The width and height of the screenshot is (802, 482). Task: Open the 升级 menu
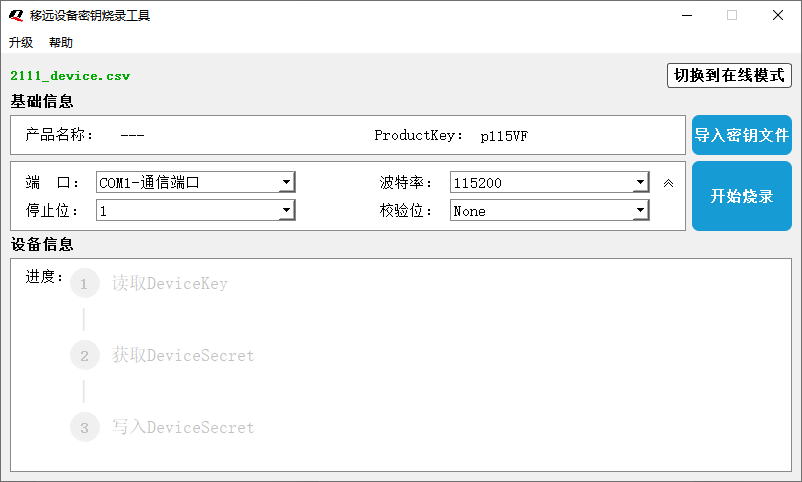pyautogui.click(x=20, y=42)
